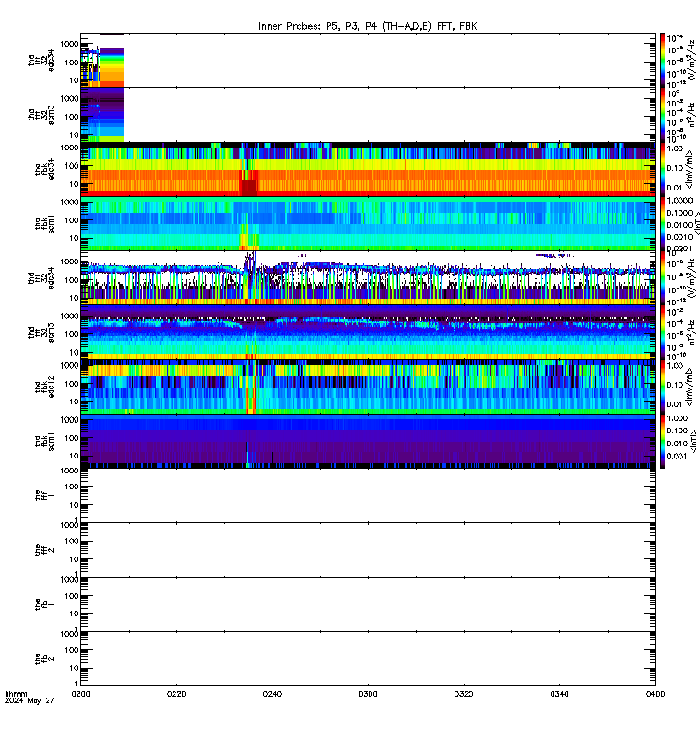Select the 0220 time axis label

[176, 694]
